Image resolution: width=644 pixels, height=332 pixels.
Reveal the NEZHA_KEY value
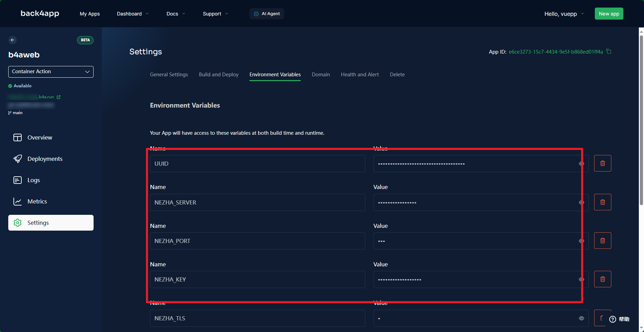tap(581, 279)
